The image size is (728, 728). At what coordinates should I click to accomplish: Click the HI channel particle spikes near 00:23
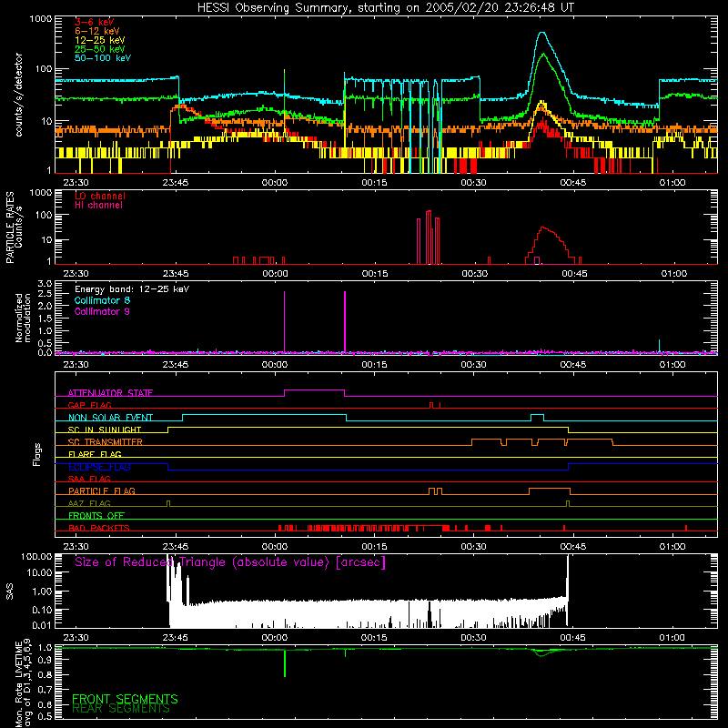pos(429,237)
